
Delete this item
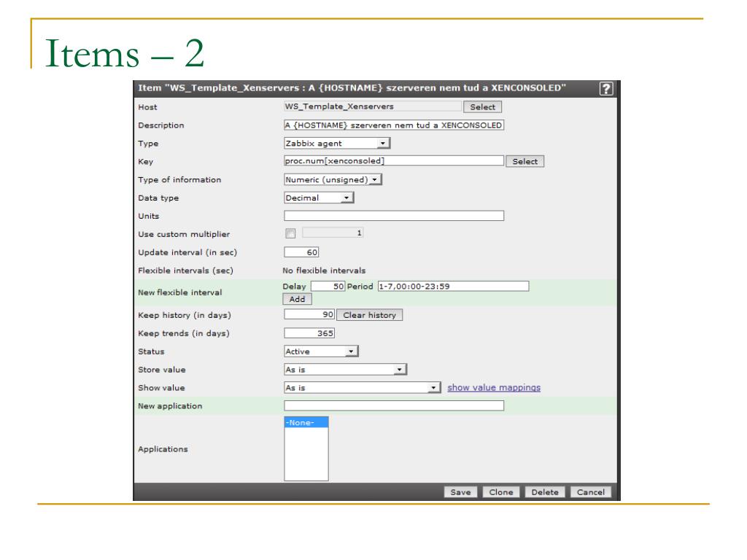pyautogui.click(x=545, y=492)
